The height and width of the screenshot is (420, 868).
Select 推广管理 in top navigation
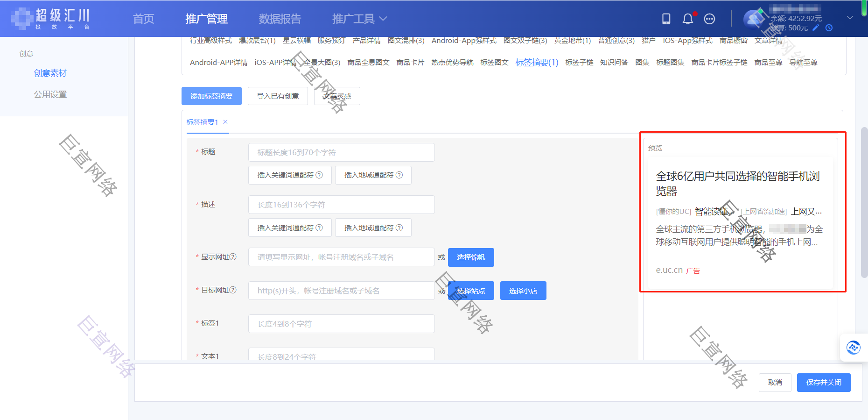(x=206, y=19)
